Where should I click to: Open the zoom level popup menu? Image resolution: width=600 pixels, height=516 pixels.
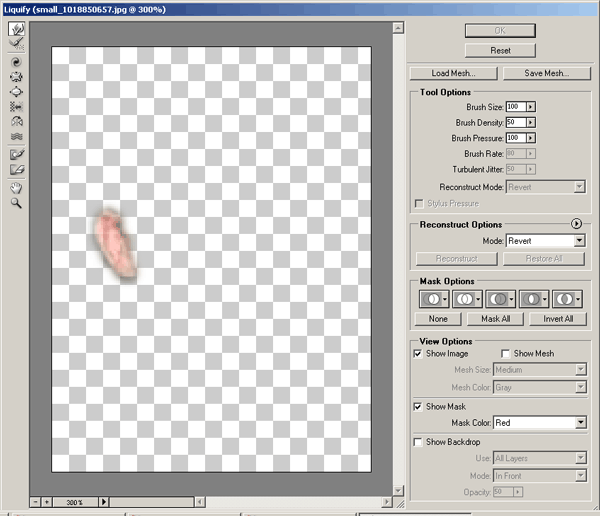(x=102, y=501)
